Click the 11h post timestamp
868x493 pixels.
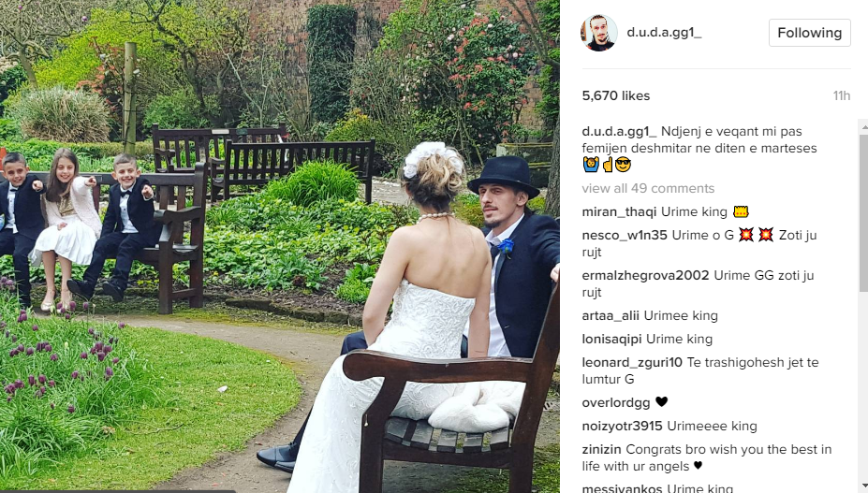click(842, 95)
